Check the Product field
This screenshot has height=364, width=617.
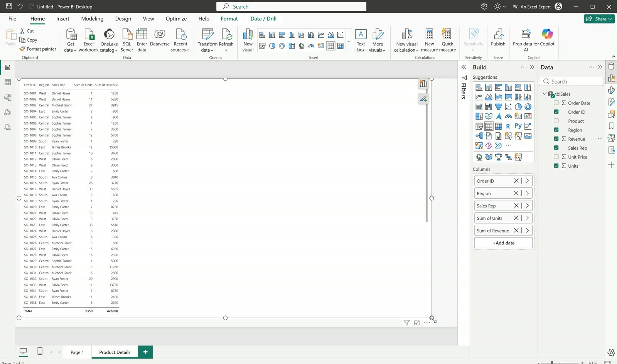click(556, 121)
